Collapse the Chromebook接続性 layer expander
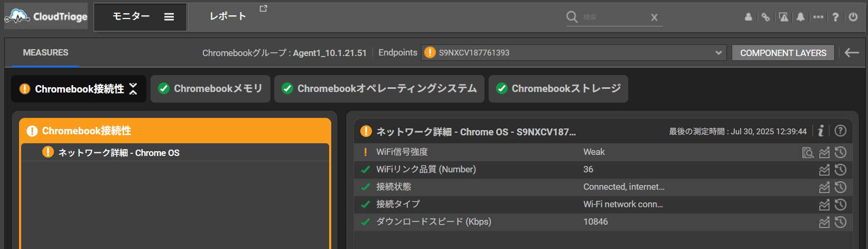Screen dimensions: 868x249 pos(133,89)
